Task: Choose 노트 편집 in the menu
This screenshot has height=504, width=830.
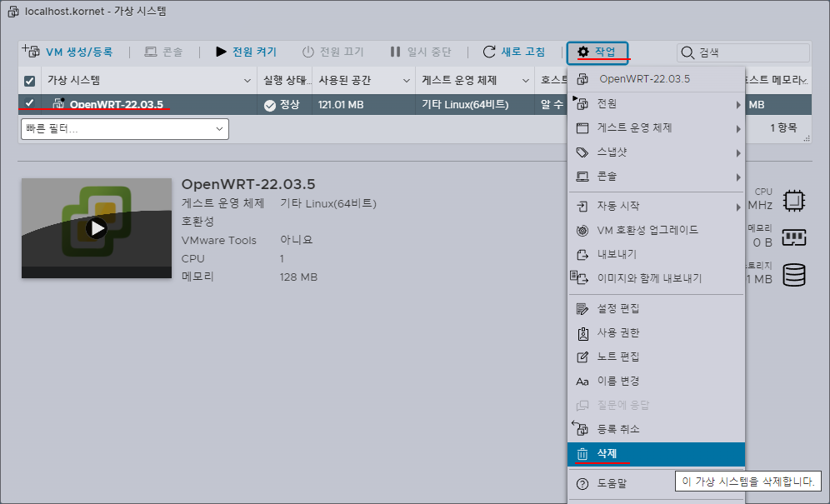Action: pyautogui.click(x=656, y=357)
